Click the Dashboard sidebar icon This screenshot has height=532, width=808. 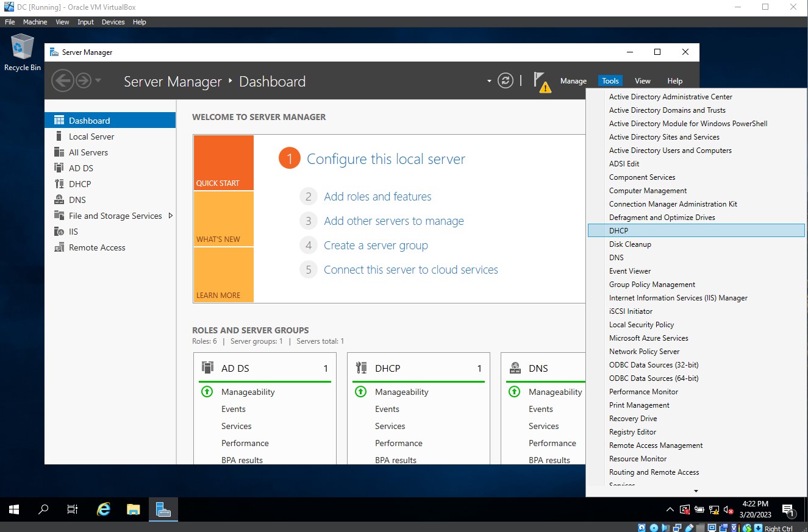[59, 121]
